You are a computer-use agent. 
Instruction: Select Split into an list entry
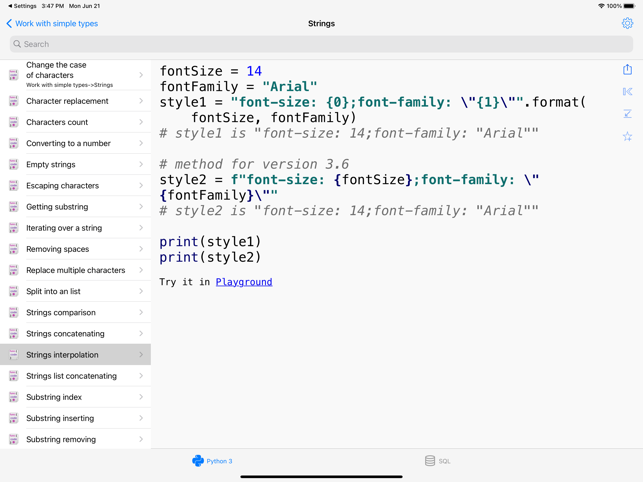pyautogui.click(x=53, y=292)
